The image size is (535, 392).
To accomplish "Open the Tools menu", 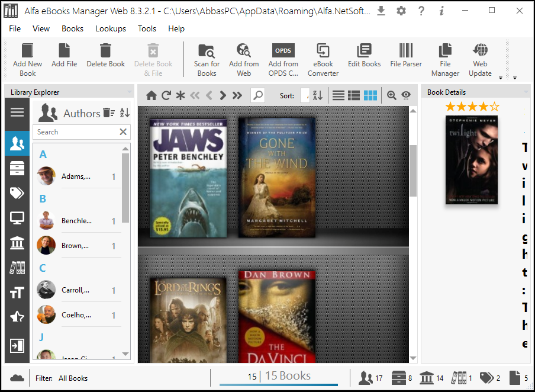I will click(x=147, y=28).
